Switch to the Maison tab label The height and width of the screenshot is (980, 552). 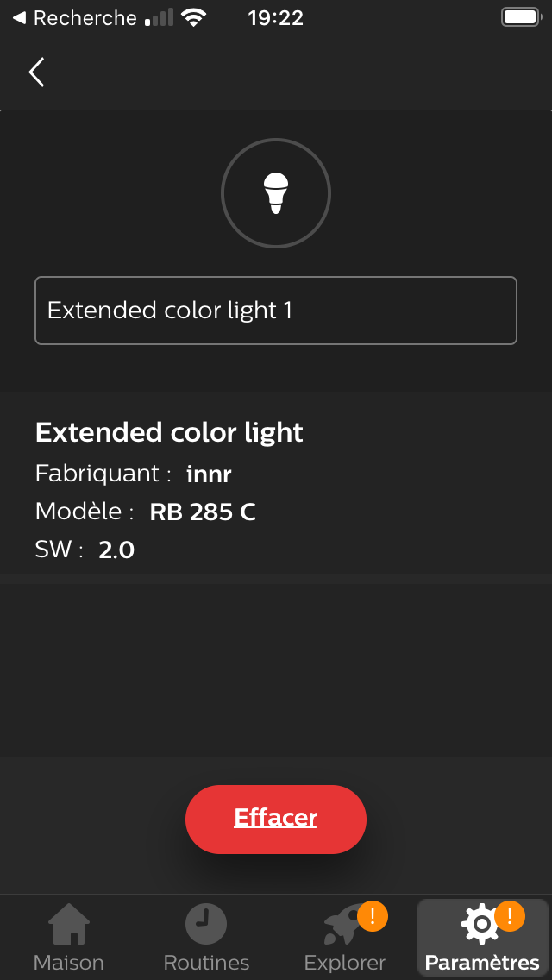click(x=69, y=962)
